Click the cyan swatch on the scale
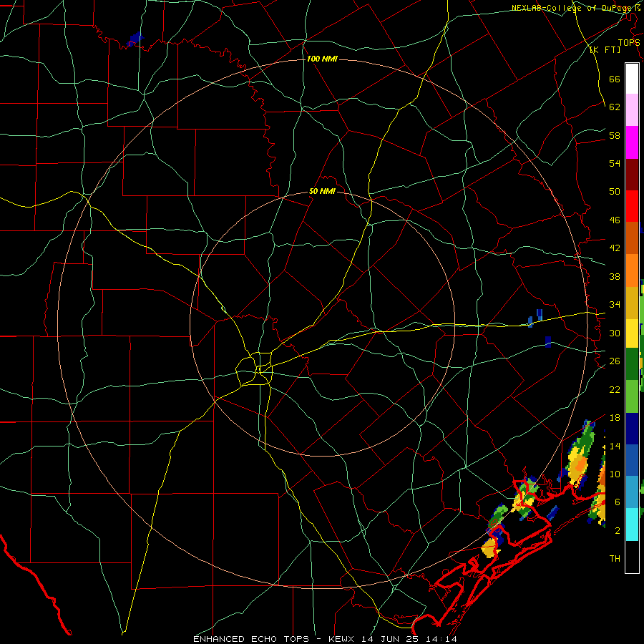644x644 pixels. (x=632, y=525)
